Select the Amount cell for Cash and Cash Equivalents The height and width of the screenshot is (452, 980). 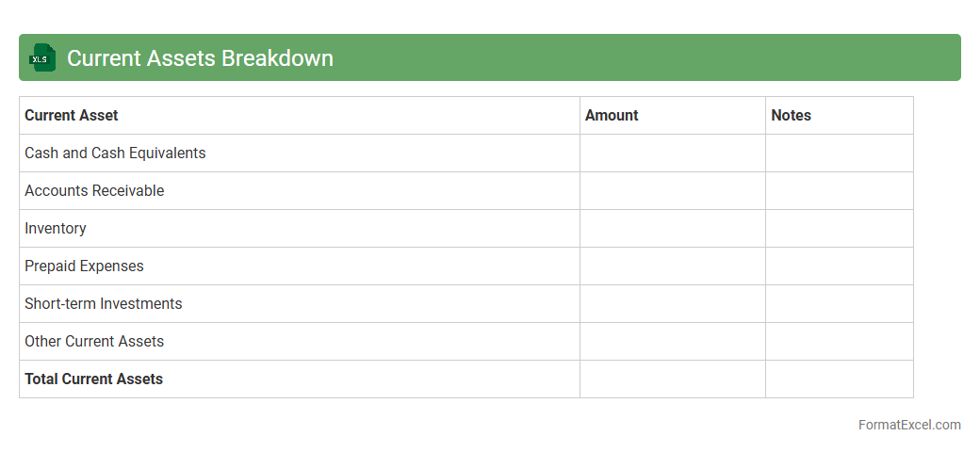pos(672,153)
